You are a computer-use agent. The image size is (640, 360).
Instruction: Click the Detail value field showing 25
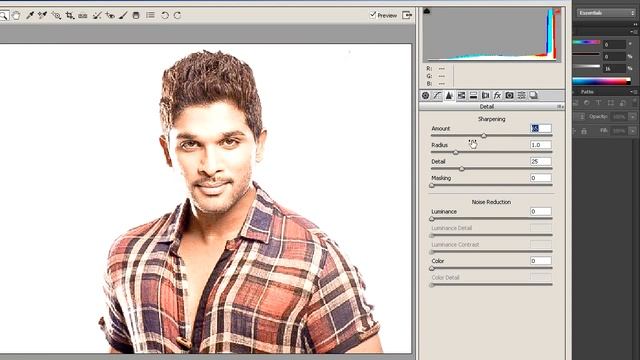pos(541,161)
